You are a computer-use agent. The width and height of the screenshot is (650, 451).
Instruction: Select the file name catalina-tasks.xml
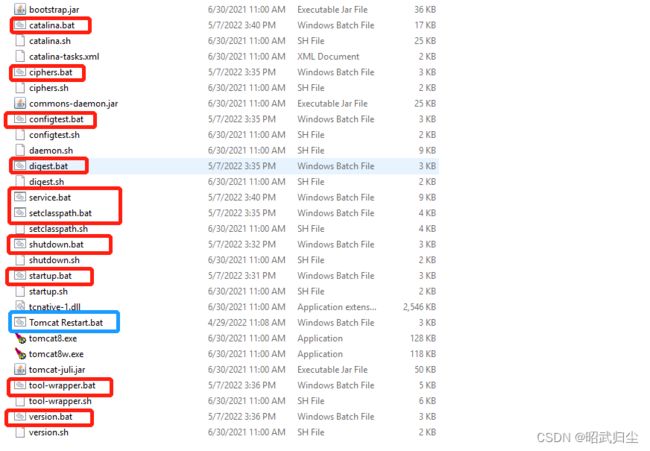64,57
